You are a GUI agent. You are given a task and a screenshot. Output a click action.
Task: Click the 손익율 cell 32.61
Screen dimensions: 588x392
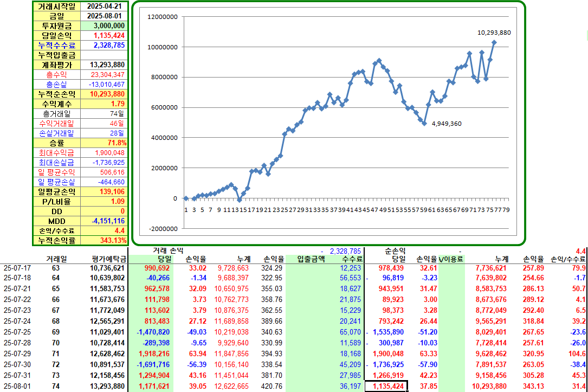(428, 268)
